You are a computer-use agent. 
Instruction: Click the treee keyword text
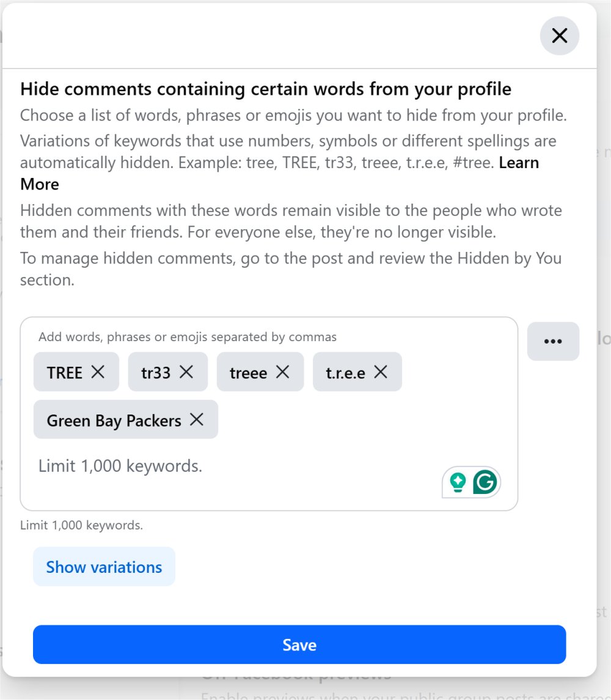[x=248, y=372]
